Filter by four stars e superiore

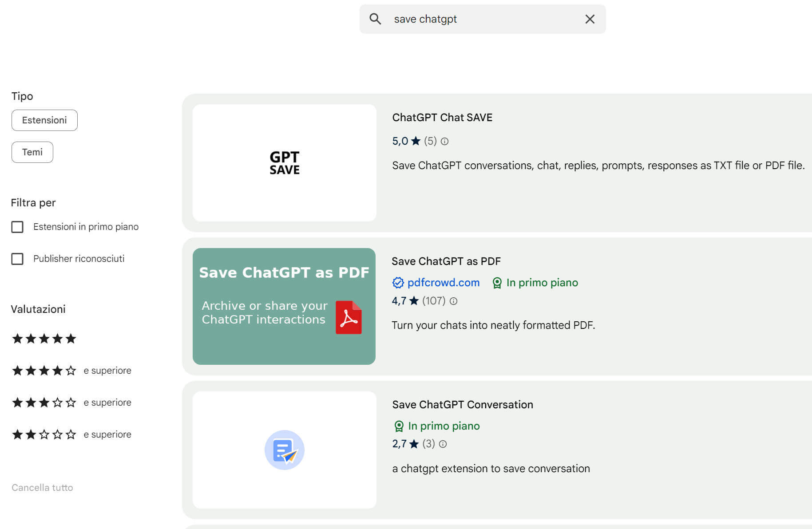click(x=44, y=371)
